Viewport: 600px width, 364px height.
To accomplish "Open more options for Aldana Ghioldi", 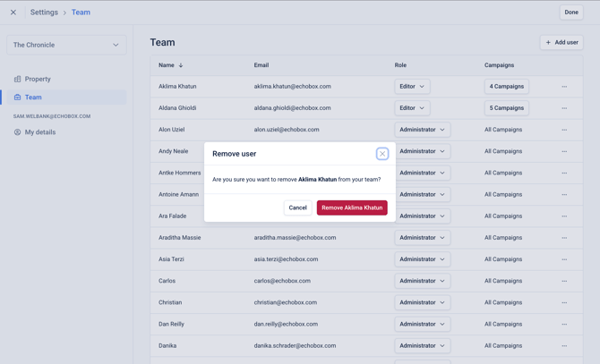I will click(x=564, y=108).
